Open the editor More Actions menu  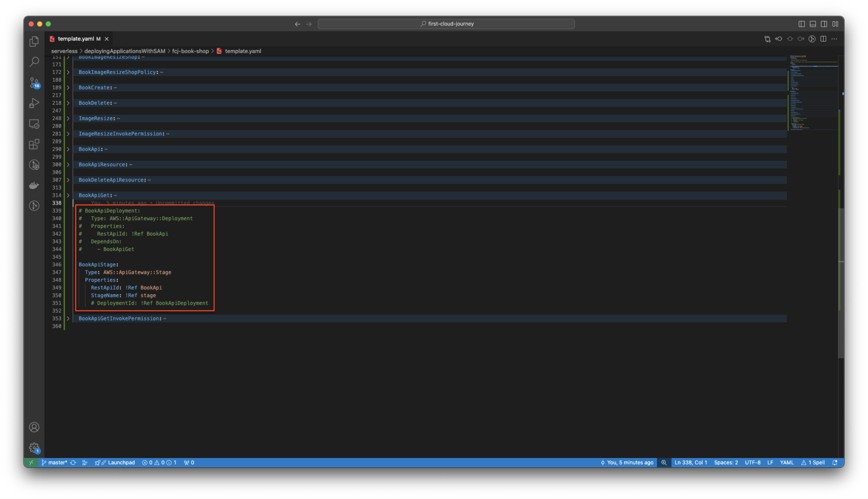pyautogui.click(x=834, y=39)
